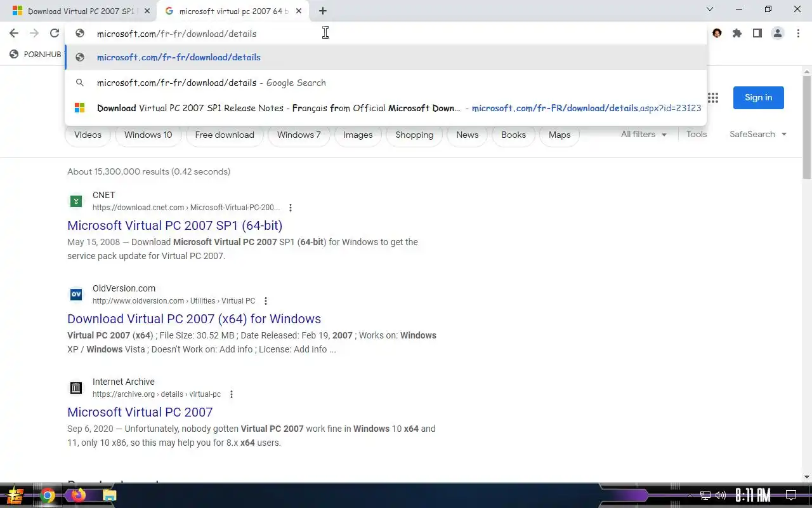Screen dimensions: 812x508
Task: Click the round avatar extension icon in toolbar
Action: 717,33
